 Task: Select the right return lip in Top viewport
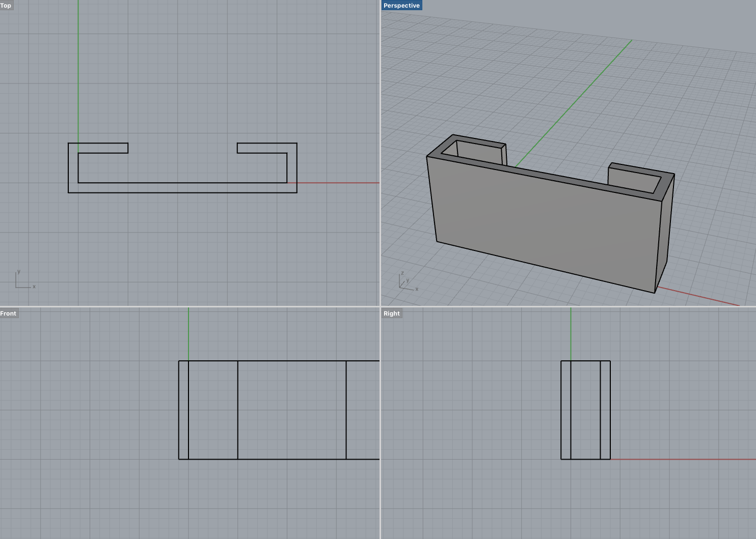[x=262, y=148]
